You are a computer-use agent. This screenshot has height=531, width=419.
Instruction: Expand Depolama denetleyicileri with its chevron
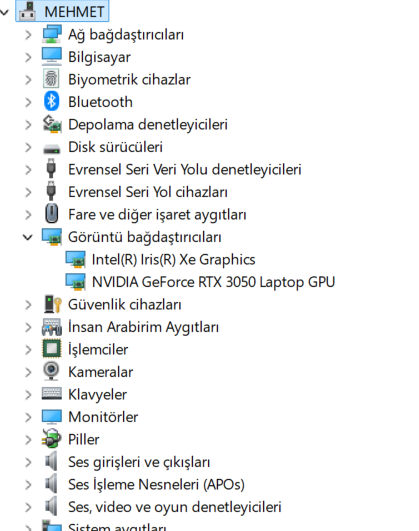[x=28, y=125]
